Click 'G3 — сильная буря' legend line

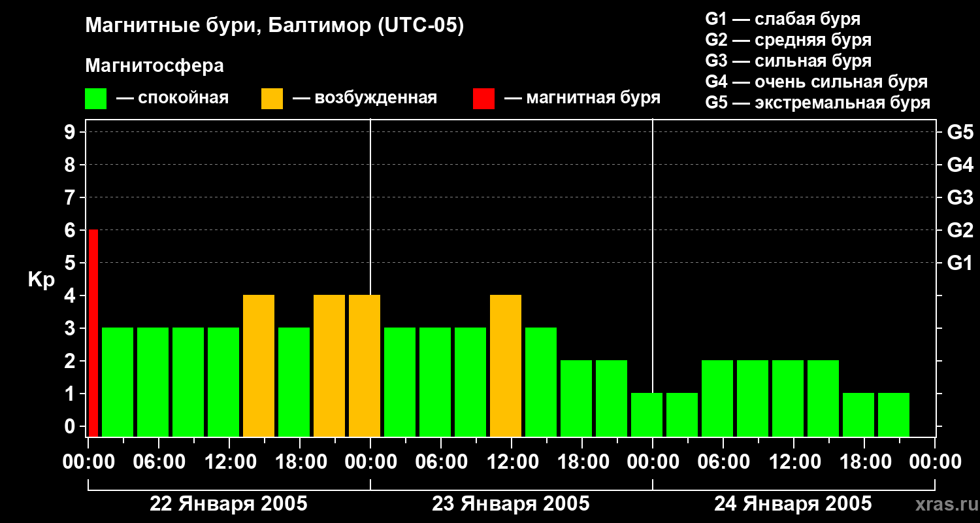coord(788,61)
